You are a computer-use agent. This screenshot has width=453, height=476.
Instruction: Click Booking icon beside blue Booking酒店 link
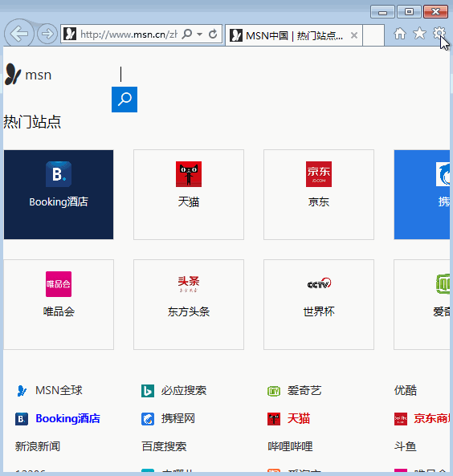tap(22, 419)
